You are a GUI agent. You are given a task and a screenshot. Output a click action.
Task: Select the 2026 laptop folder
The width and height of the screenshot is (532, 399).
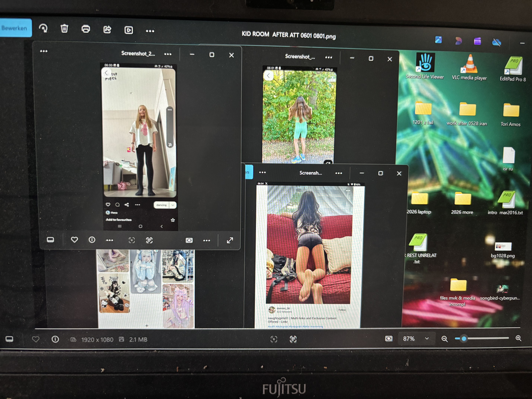419,203
